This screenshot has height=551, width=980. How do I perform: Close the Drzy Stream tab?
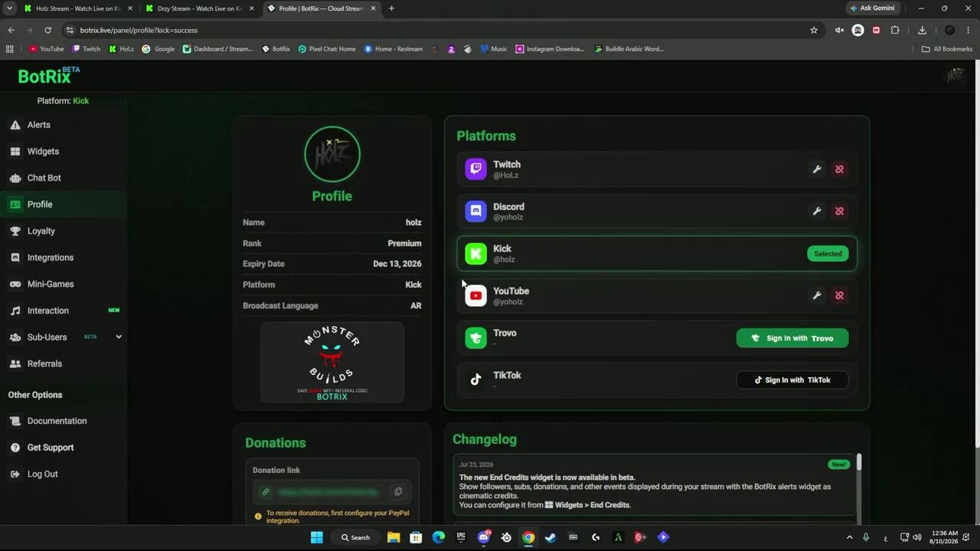click(251, 8)
